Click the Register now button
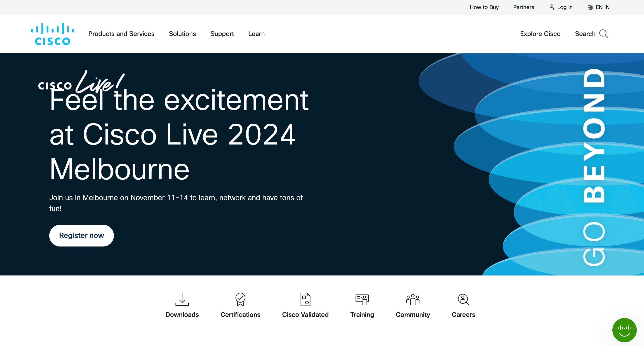The height and width of the screenshot is (346, 644). (x=81, y=235)
